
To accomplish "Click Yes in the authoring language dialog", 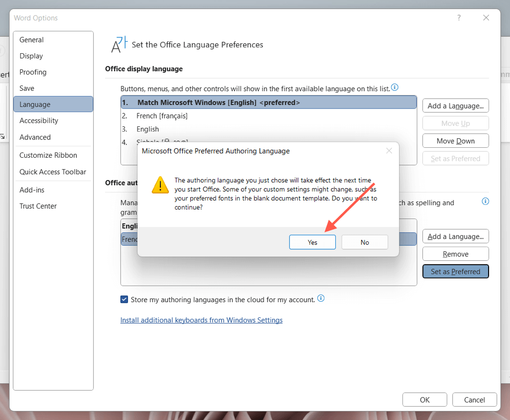I will coord(312,242).
